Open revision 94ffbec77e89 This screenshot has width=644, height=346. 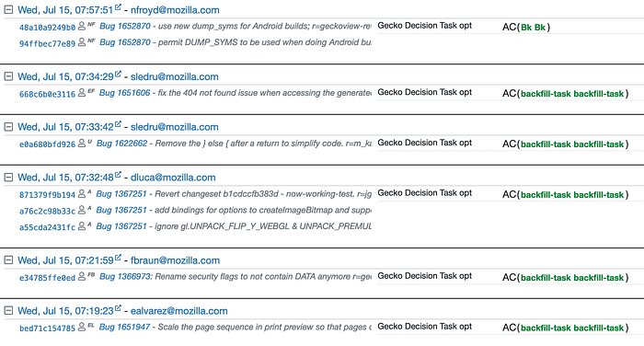click(47, 43)
